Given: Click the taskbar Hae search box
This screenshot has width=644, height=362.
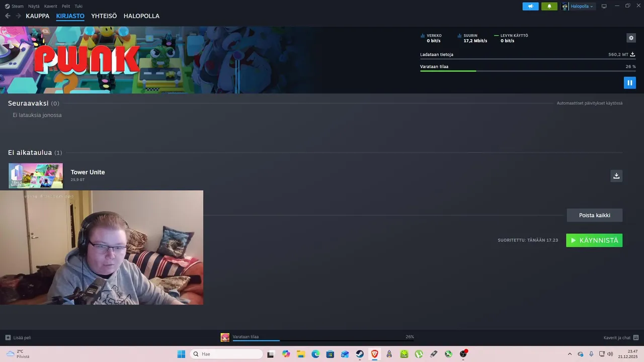Looking at the screenshot, I should [226, 354].
